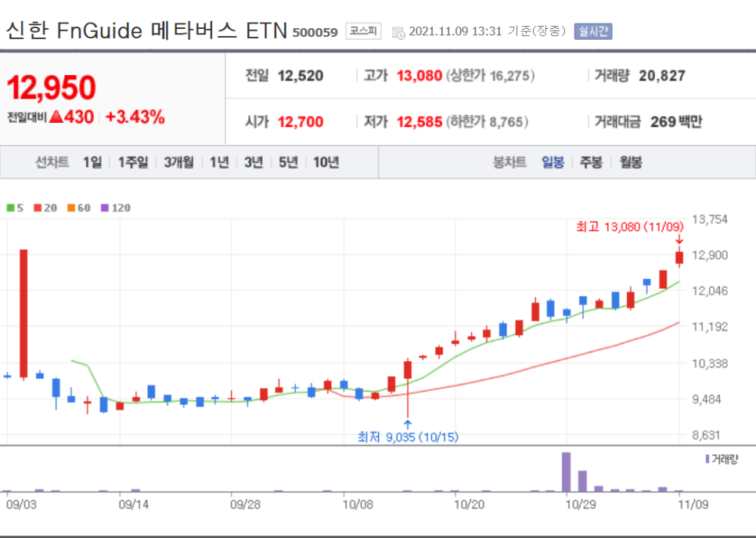This screenshot has width=756, height=538.
Task: Click the clock icon beside the date
Action: [x=398, y=33]
